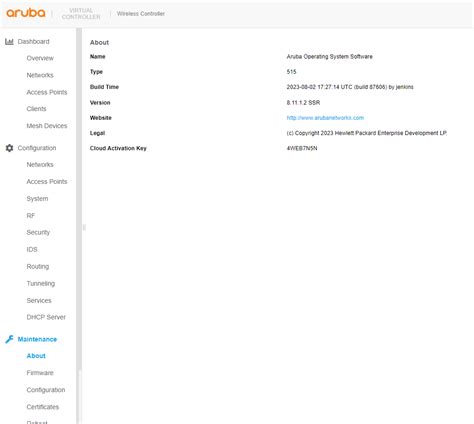
Task: Open the Firmware maintenance page
Action: point(40,373)
